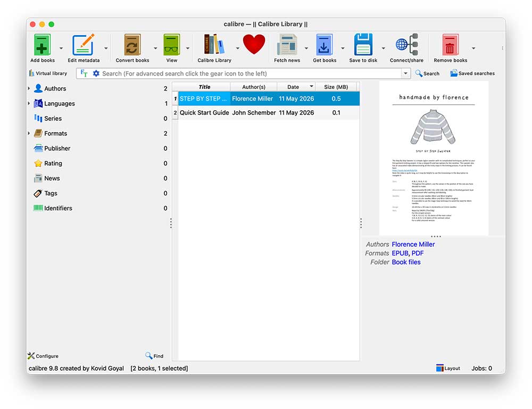Click the toolbar overflow dots handle
The image size is (532, 409).
tap(502, 48)
